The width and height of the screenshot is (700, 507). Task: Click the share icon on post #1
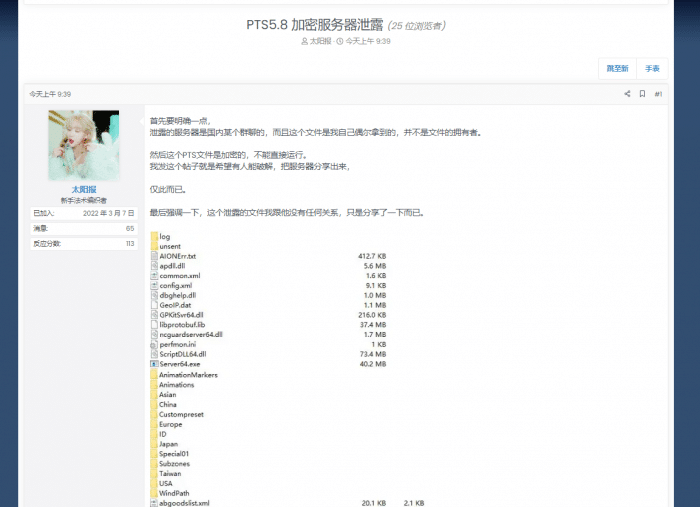(627, 94)
